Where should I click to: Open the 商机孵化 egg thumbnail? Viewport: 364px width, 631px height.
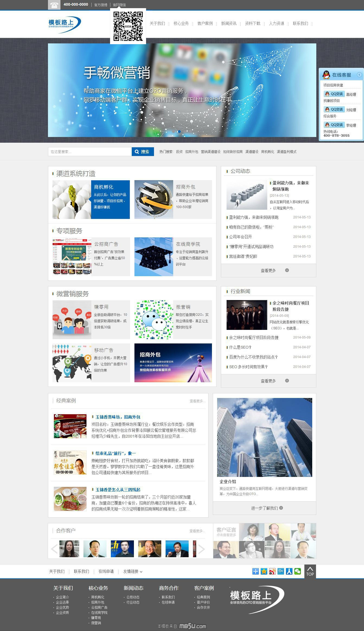coord(72,199)
